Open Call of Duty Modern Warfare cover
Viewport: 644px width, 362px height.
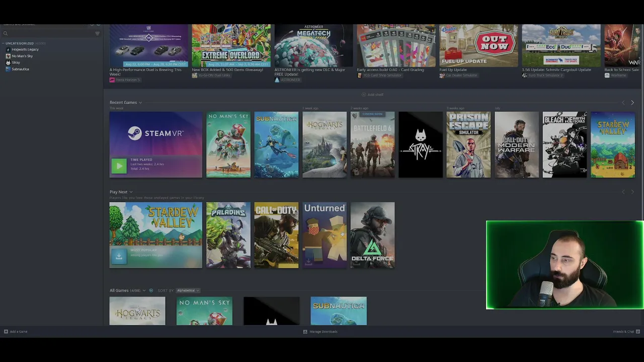pyautogui.click(x=517, y=145)
